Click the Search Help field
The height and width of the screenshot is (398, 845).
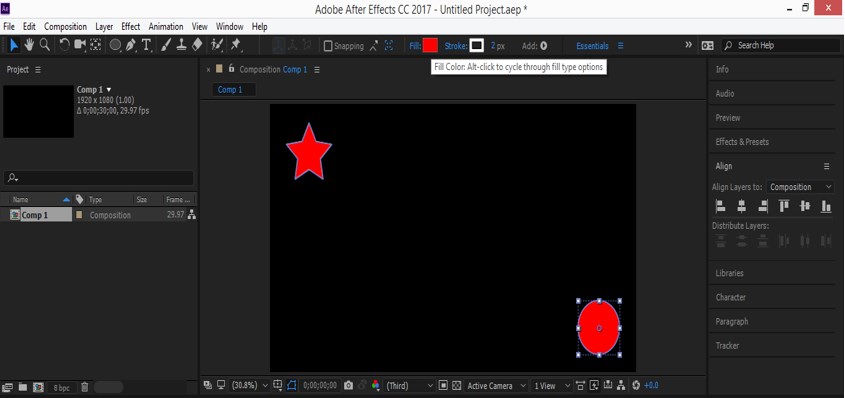pyautogui.click(x=780, y=46)
